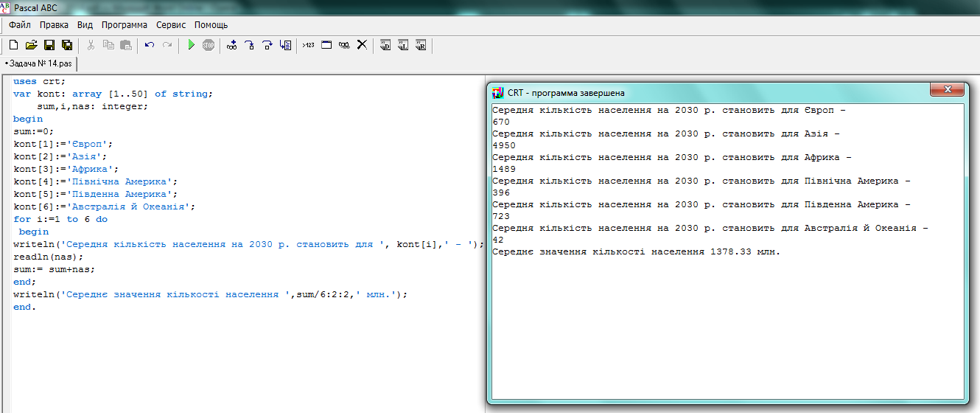Click the writeln 'Середнє значення' code line
The height and width of the screenshot is (413, 980).
tap(210, 294)
